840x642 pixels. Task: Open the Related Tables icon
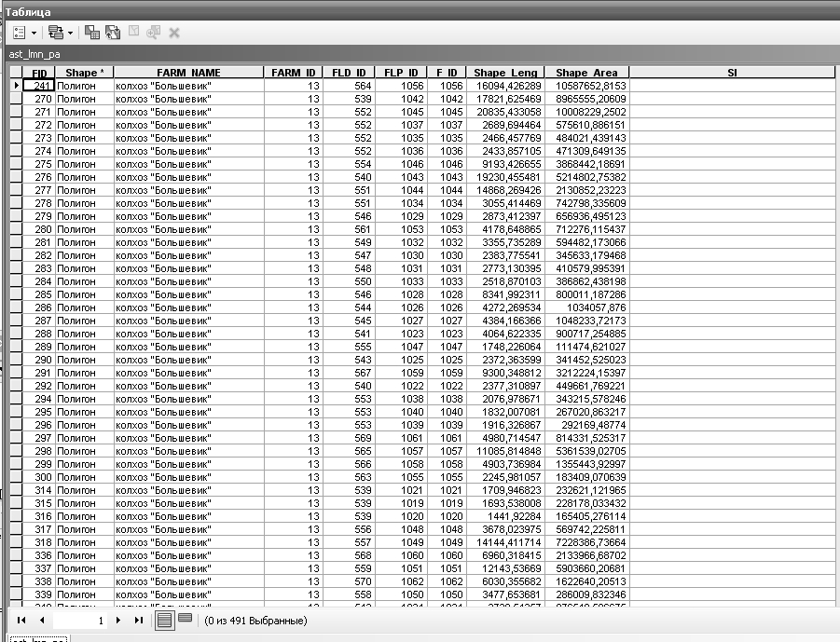56,33
